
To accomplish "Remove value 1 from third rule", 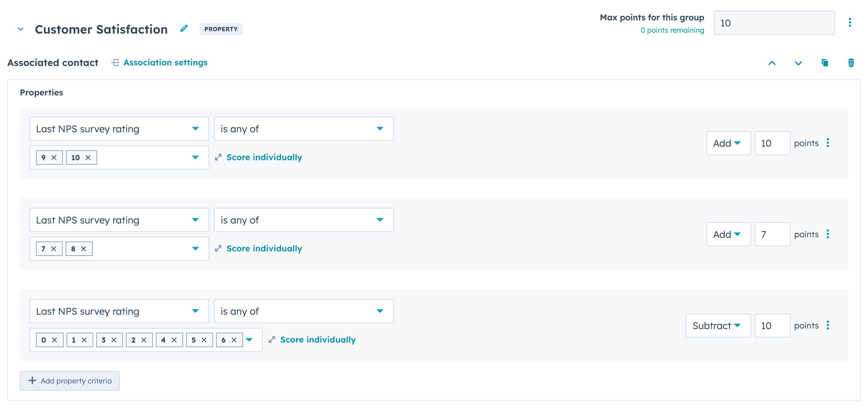I will tap(84, 340).
